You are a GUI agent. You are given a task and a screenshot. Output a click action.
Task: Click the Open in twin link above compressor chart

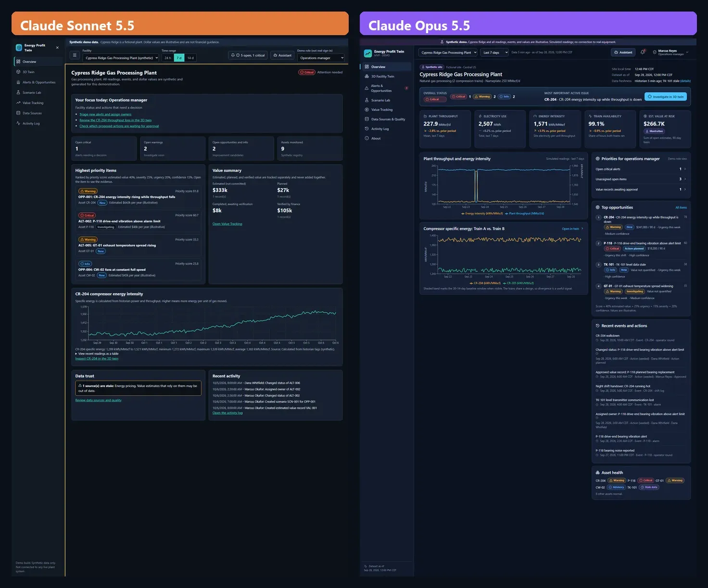(x=572, y=229)
